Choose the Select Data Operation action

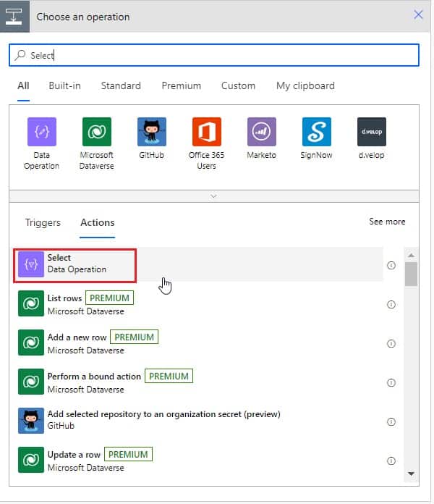click(x=199, y=264)
